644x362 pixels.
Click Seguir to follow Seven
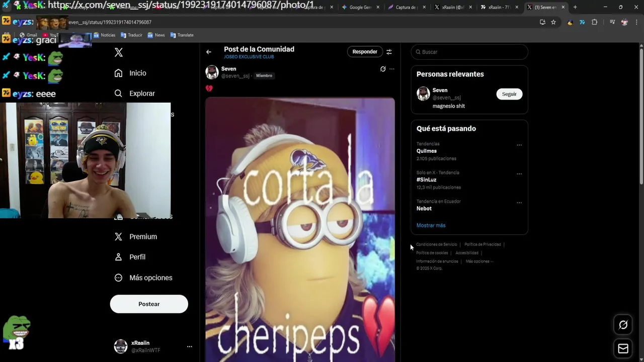[509, 94]
